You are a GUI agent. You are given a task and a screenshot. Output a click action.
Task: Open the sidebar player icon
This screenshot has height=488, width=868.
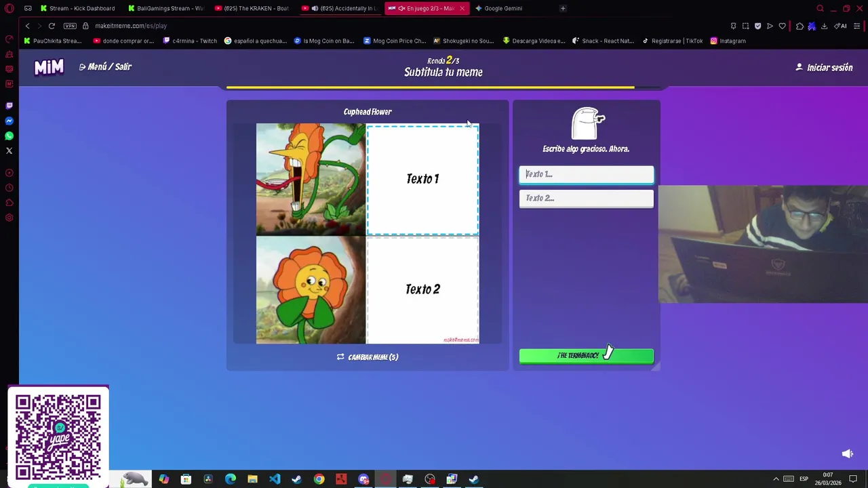coord(9,173)
